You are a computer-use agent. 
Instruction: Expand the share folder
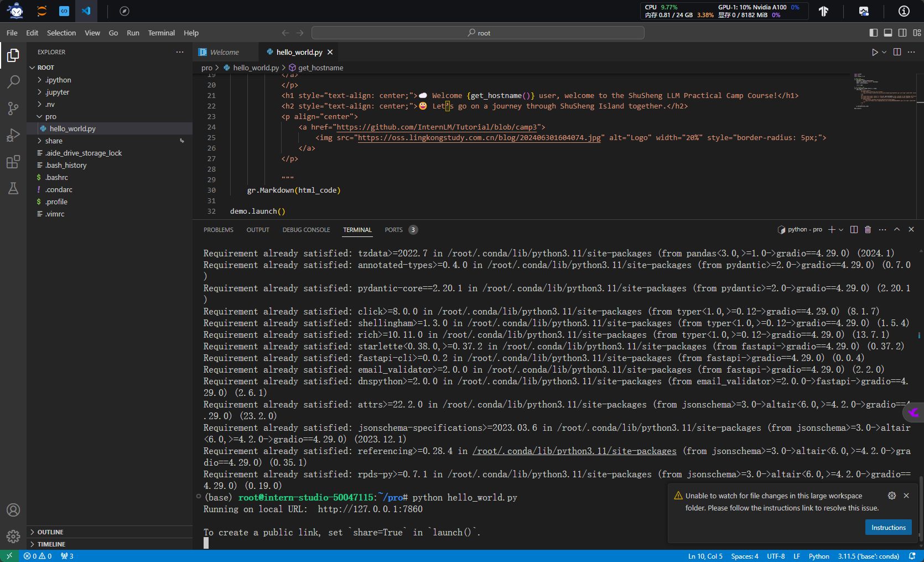pyautogui.click(x=110, y=141)
